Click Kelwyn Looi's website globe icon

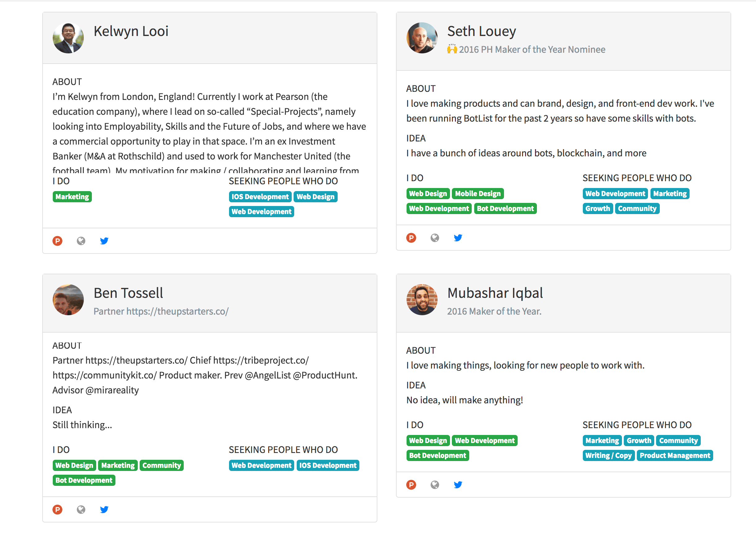[x=81, y=241]
